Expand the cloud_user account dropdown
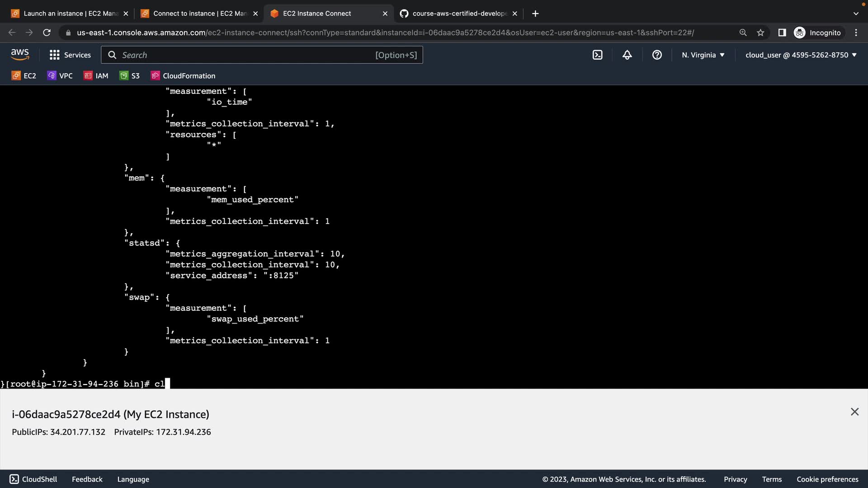This screenshot has height=488, width=868. [801, 55]
